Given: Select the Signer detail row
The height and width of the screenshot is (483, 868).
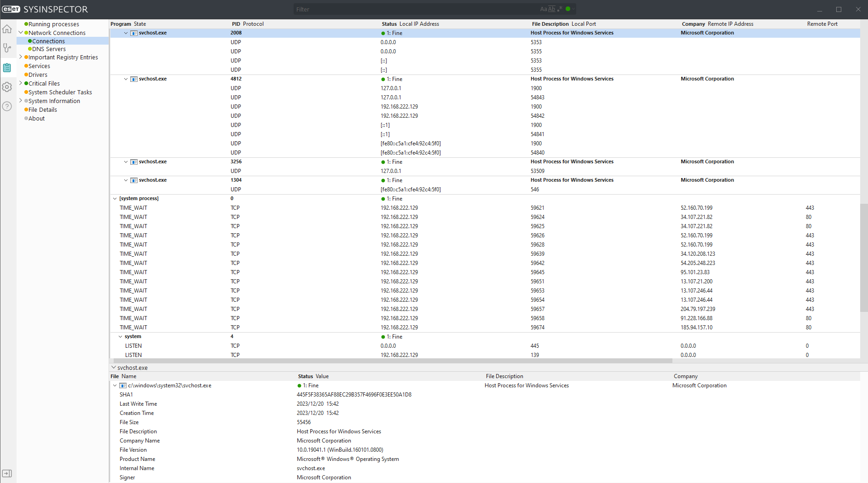Looking at the screenshot, I should [485, 477].
